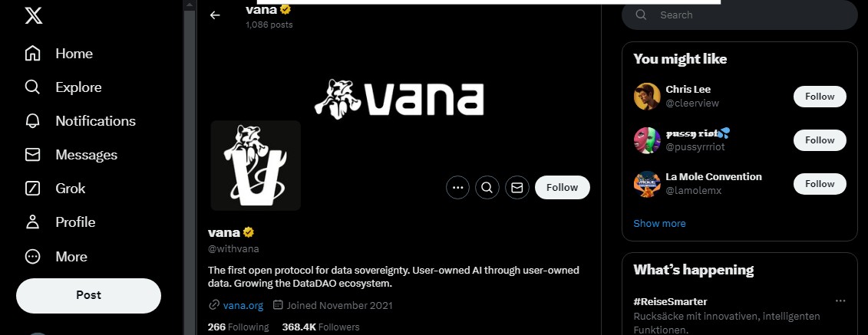Go back with the left arrow

click(x=215, y=15)
